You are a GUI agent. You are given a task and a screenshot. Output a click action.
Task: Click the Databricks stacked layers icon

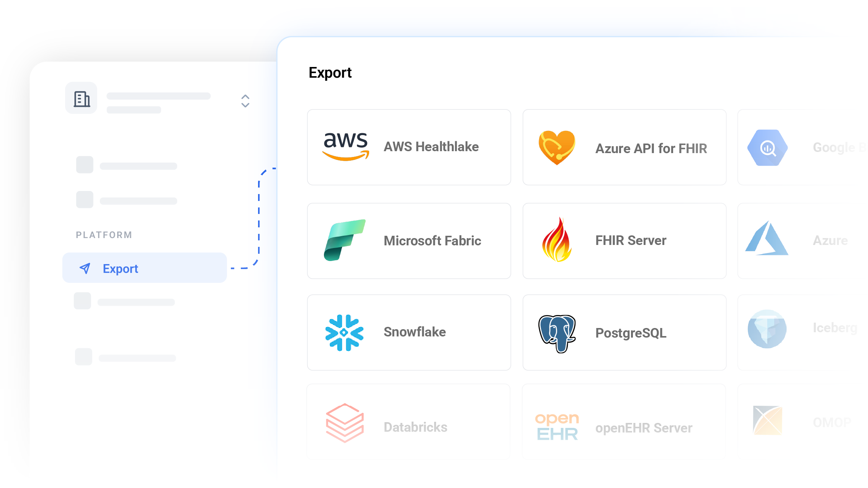click(345, 423)
